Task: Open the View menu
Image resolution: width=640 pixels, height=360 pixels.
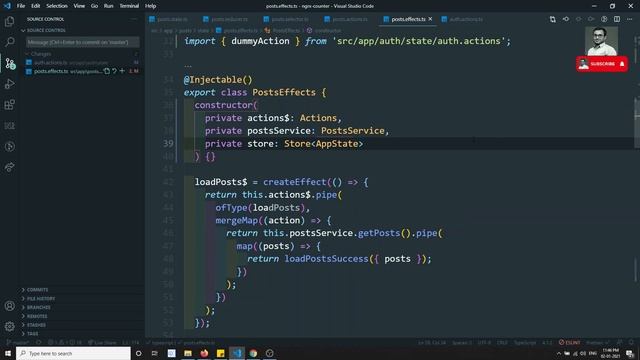Action: [x=79, y=6]
